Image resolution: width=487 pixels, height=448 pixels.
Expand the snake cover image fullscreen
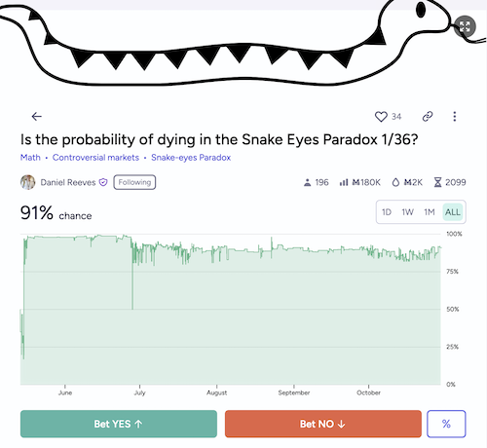point(465,26)
